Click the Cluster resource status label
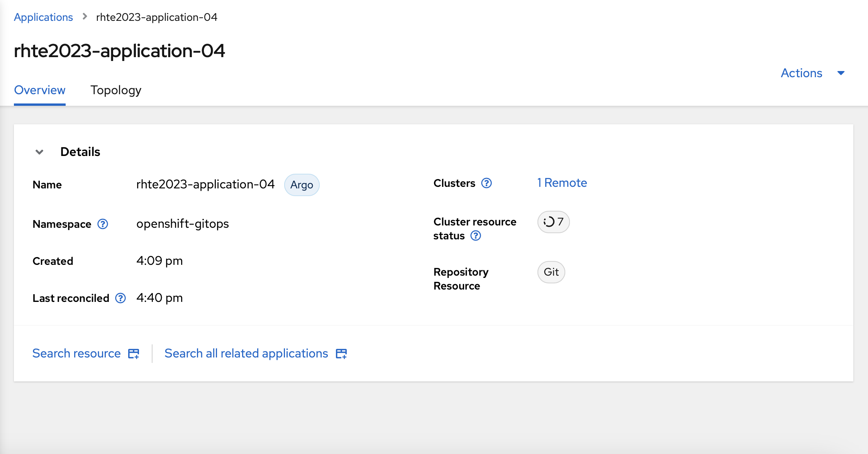Screen dimensions: 868x454 (475, 229)
